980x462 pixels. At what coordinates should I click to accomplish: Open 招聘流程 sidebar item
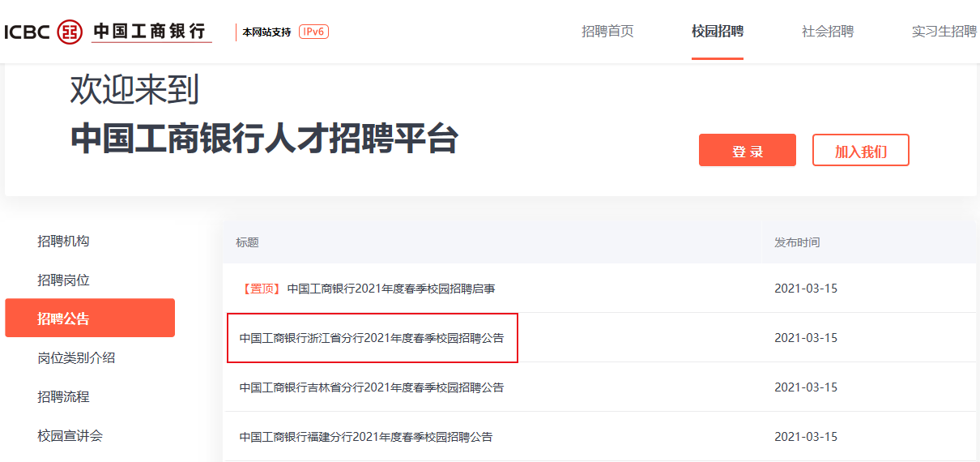(63, 396)
